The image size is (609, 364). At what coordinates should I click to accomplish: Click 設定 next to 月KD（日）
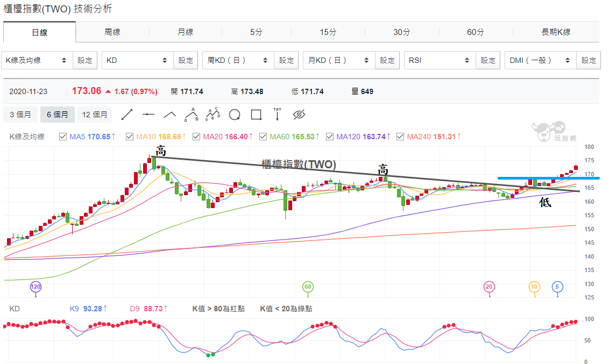pos(387,61)
